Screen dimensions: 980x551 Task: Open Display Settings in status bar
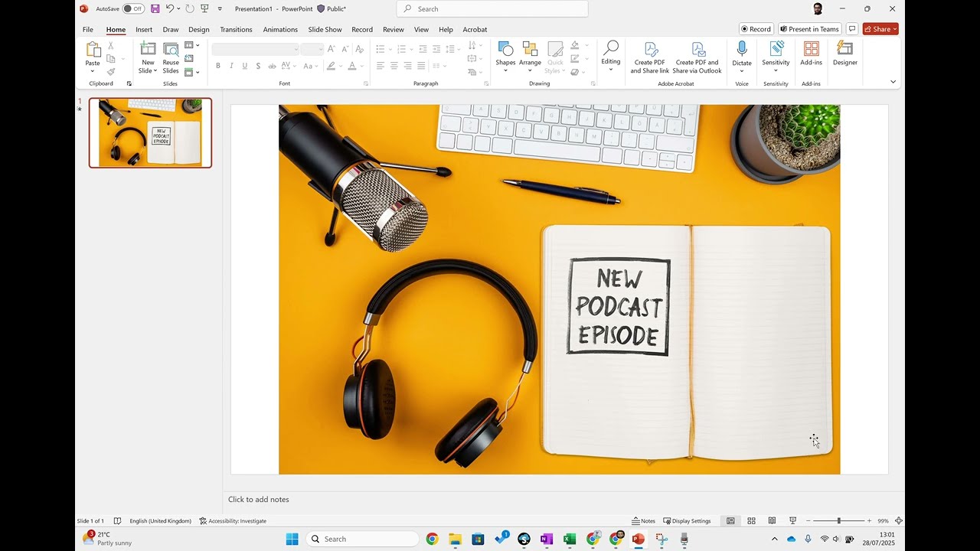687,521
